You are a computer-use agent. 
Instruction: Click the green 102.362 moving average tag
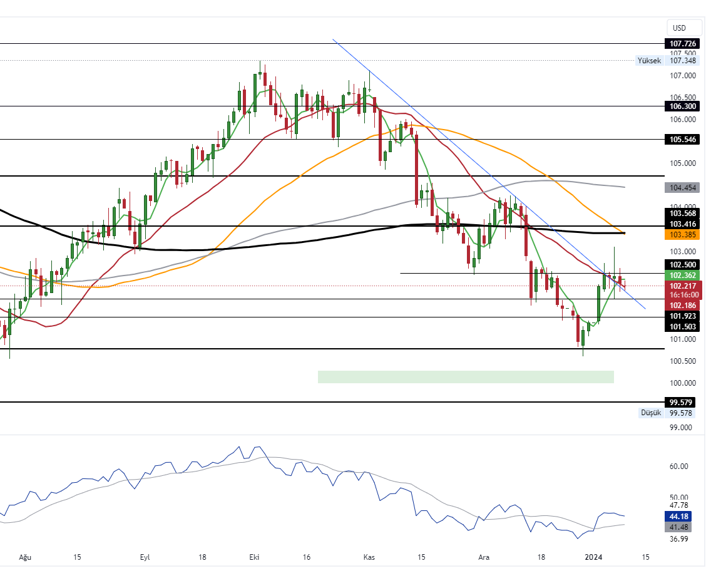click(682, 275)
